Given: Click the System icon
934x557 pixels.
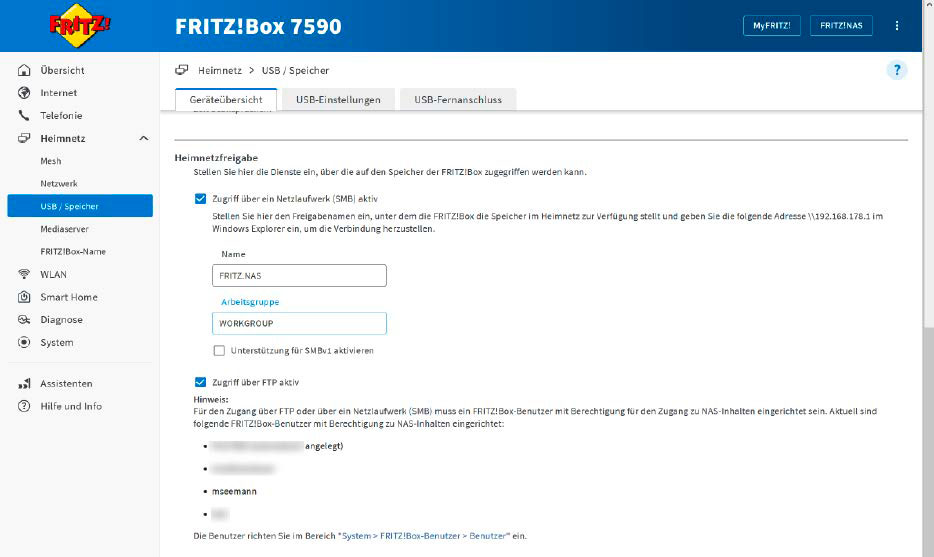Looking at the screenshot, I should 24,342.
